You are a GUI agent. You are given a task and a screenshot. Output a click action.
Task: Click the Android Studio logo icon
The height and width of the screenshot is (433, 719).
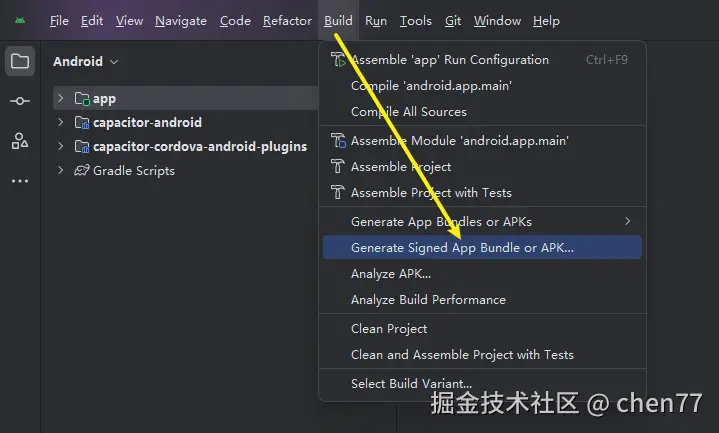pos(20,21)
